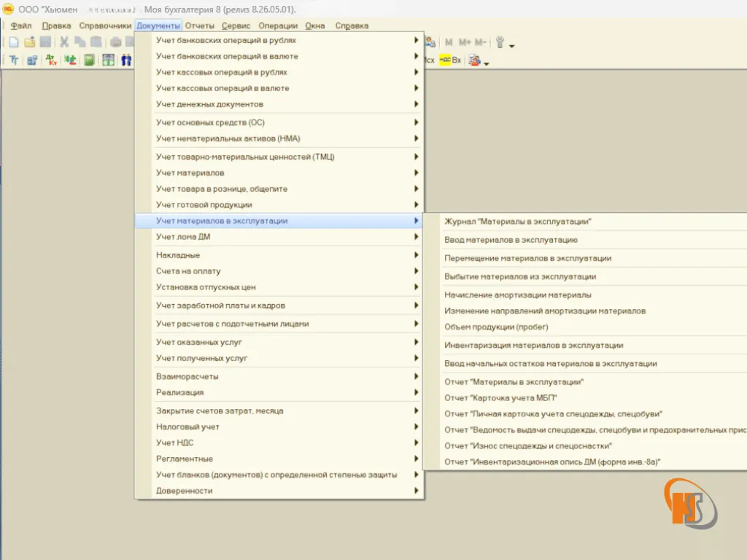Expand 'Доверенности' submenu arrow
Image resolution: width=747 pixels, height=560 pixels.
[416, 491]
